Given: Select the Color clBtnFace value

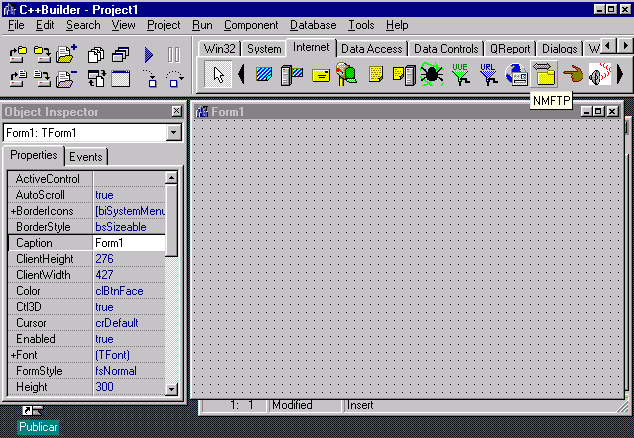Looking at the screenshot, I should coord(129,291).
